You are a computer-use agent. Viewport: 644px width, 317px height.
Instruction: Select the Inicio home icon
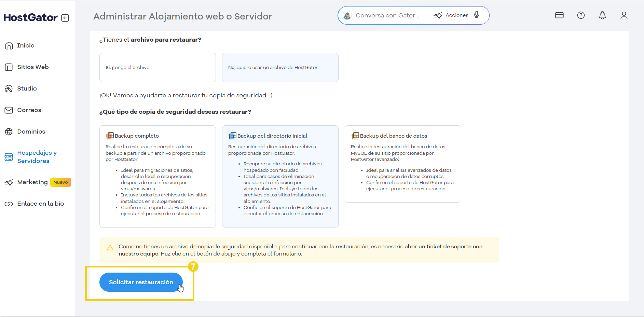9,45
